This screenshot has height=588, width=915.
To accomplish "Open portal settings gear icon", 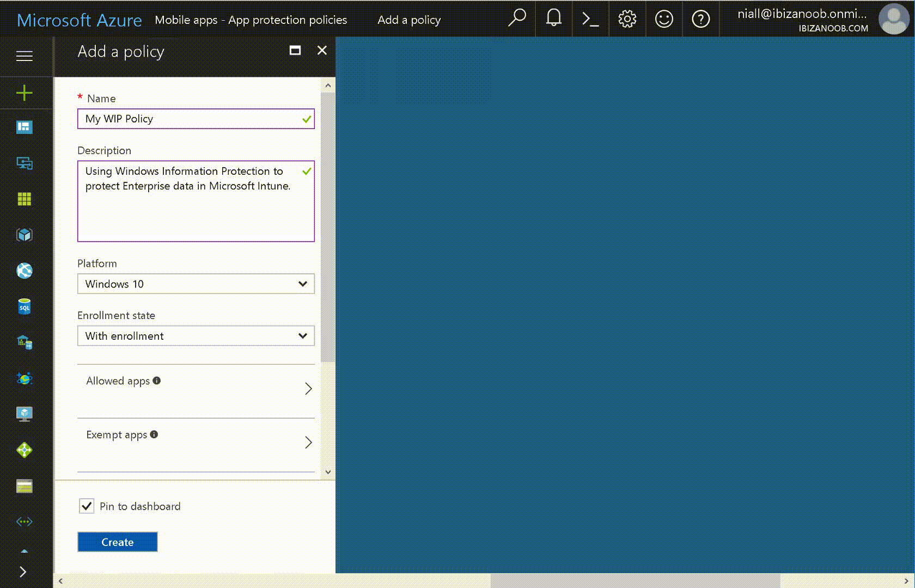I will pos(627,19).
